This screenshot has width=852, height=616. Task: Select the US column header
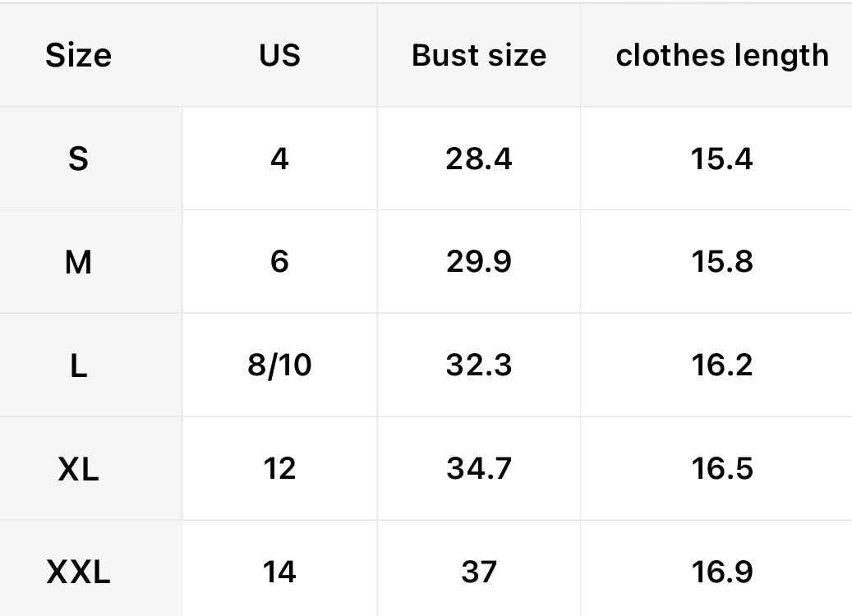[279, 56]
